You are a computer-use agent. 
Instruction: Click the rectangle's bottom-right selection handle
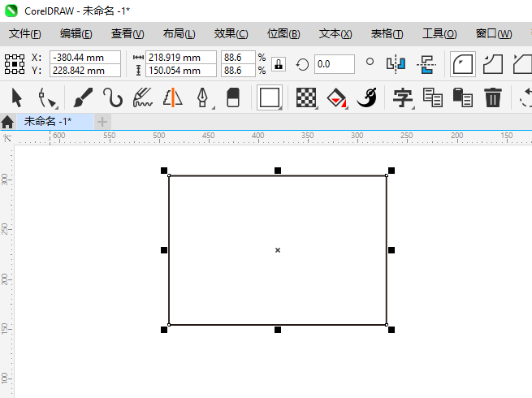tap(391, 330)
